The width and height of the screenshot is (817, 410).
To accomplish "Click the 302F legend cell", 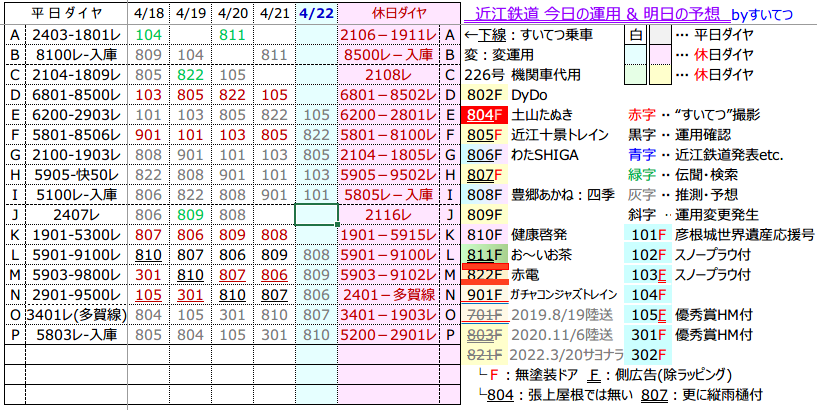I will coord(648,355).
